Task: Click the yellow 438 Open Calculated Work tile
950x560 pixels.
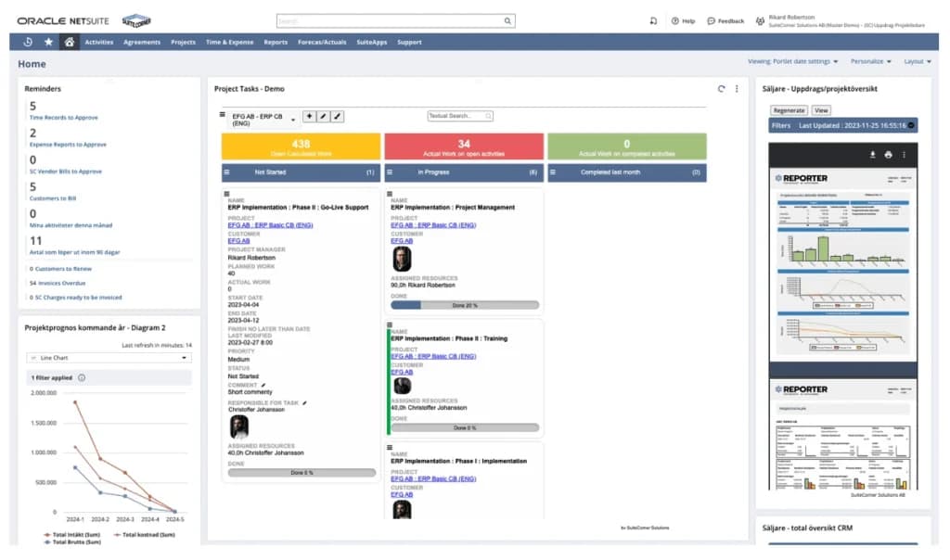Action: tap(302, 147)
